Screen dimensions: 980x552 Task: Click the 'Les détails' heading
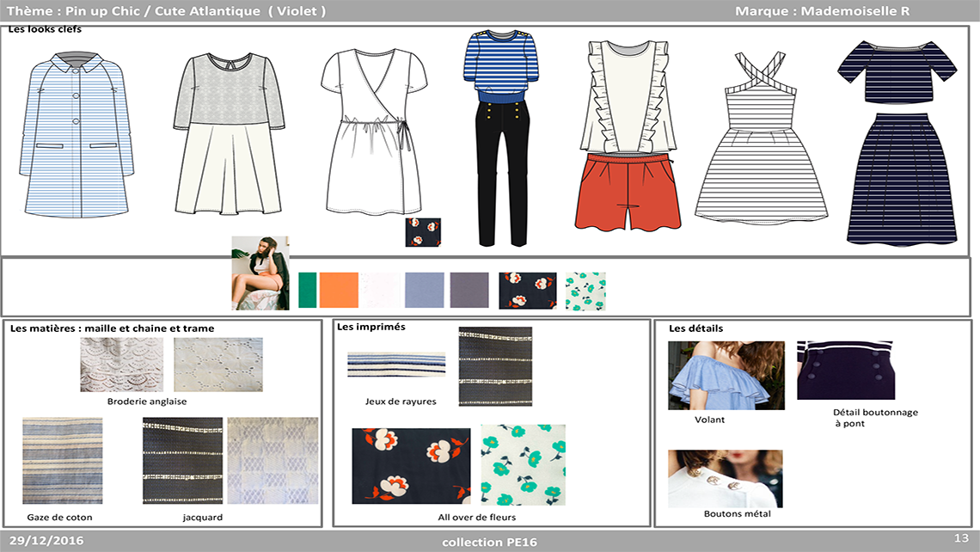[695, 328]
